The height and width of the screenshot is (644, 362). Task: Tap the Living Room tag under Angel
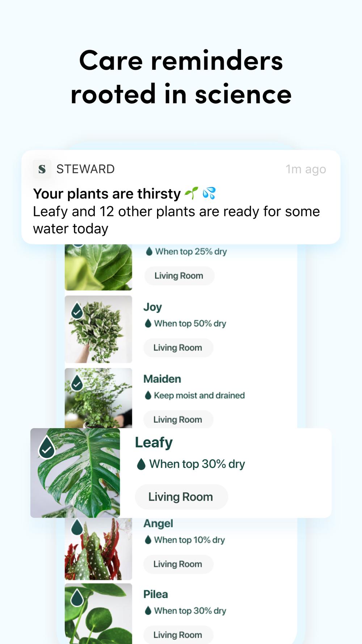[x=178, y=564]
